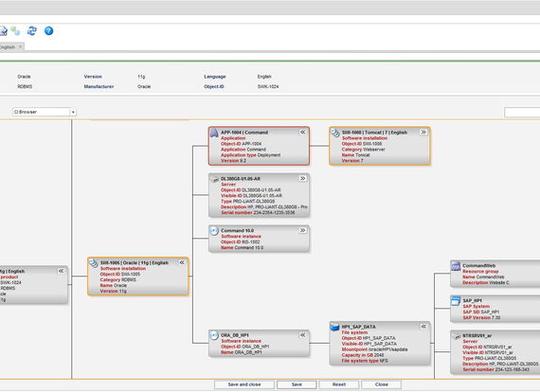Click the Object-ID field label in header
Viewport: 540px width, 392px height.
[214, 87]
